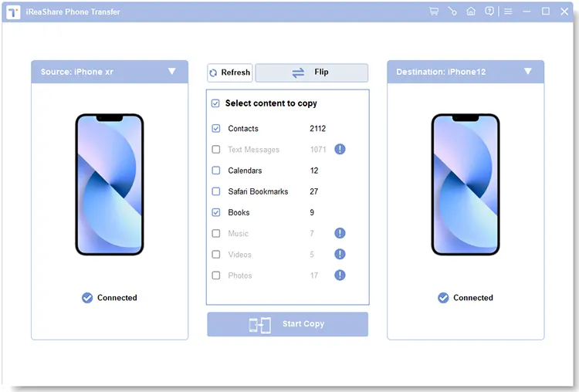Open the hamburger menu icon

(508, 12)
